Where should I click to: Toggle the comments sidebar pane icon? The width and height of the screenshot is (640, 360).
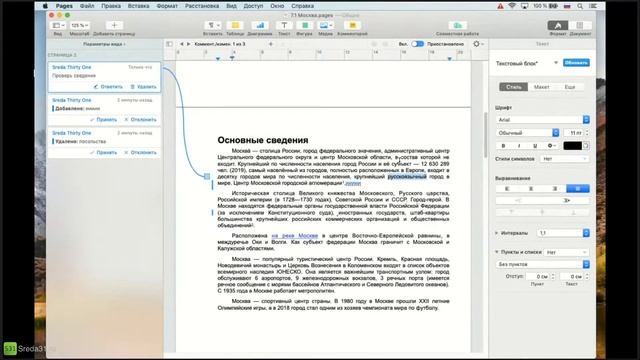click(169, 44)
